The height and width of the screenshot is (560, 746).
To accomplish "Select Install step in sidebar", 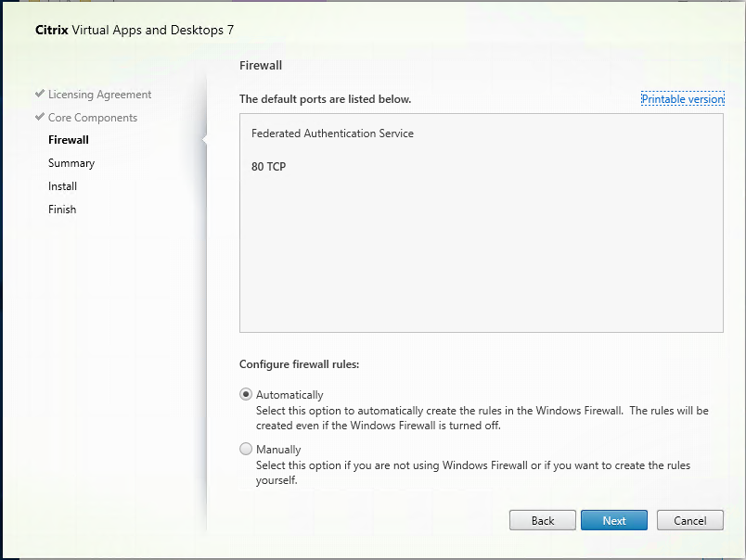I will pos(62,186).
